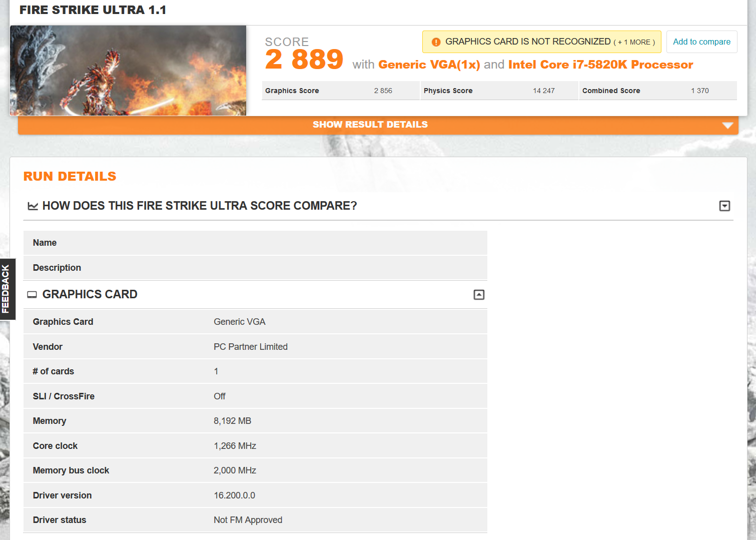
Task: Click the # of cards row label
Action: [x=53, y=371]
